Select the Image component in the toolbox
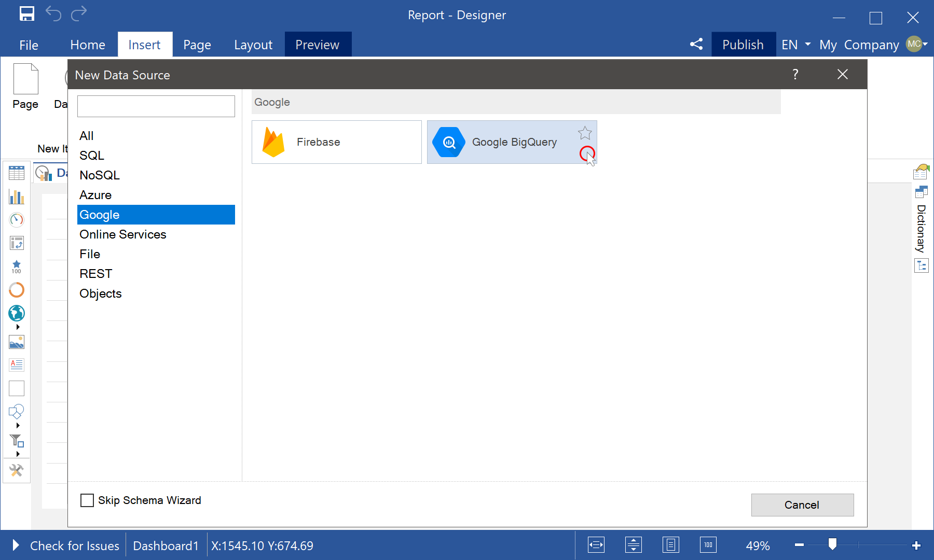This screenshot has width=934, height=560. 17,342
